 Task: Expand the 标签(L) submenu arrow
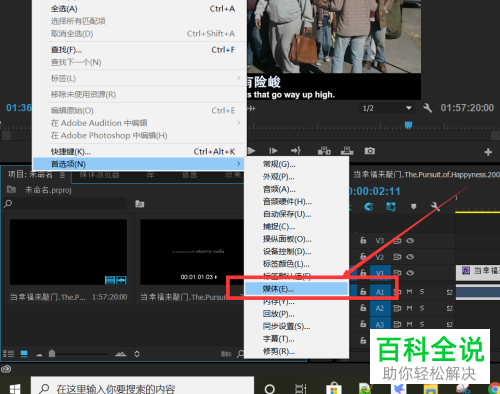pos(238,78)
